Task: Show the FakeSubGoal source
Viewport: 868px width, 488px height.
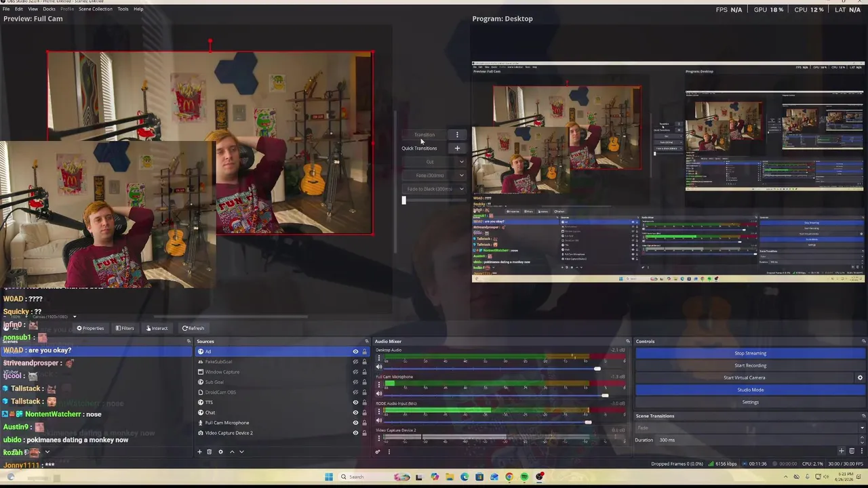Action: click(x=355, y=362)
